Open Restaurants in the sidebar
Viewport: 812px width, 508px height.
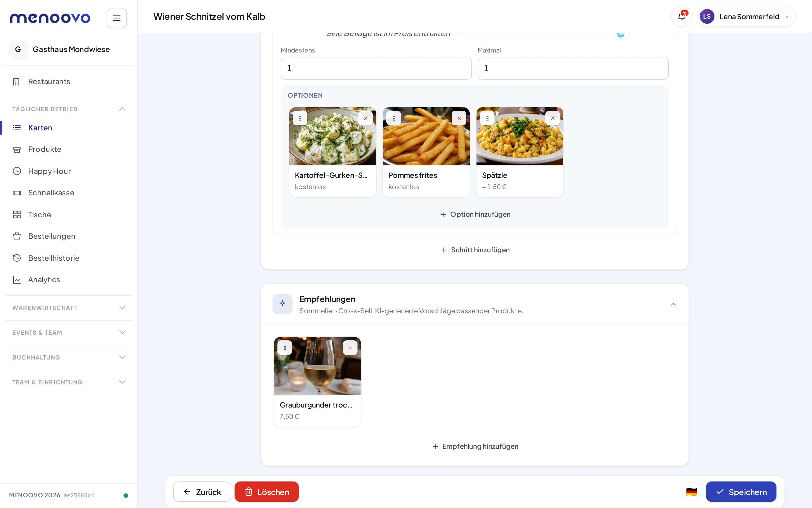point(69,82)
